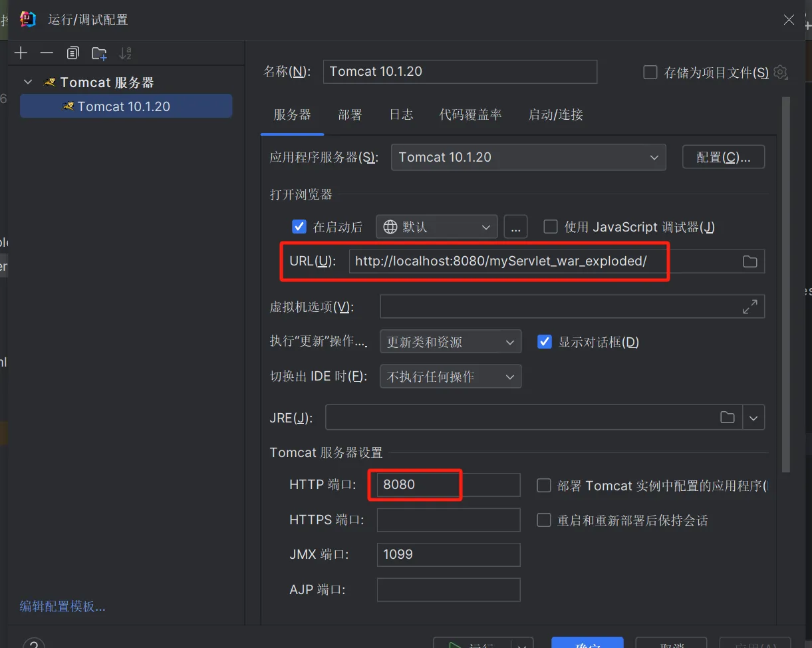This screenshot has width=812, height=648.
Task: Click the IntelliJ IDEA logo icon
Action: 28,19
